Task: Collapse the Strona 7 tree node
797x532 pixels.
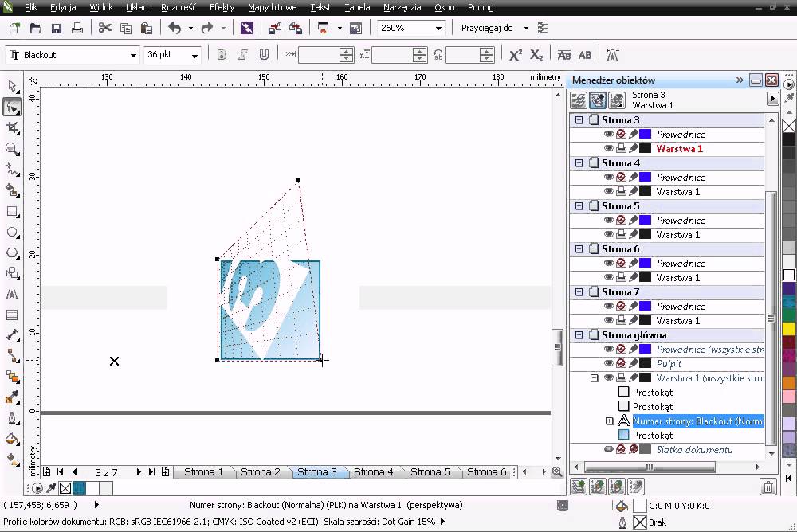Action: 579,291
